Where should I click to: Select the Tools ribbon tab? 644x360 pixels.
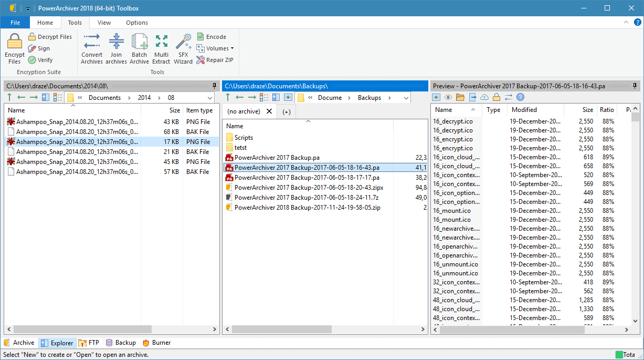pos(75,23)
